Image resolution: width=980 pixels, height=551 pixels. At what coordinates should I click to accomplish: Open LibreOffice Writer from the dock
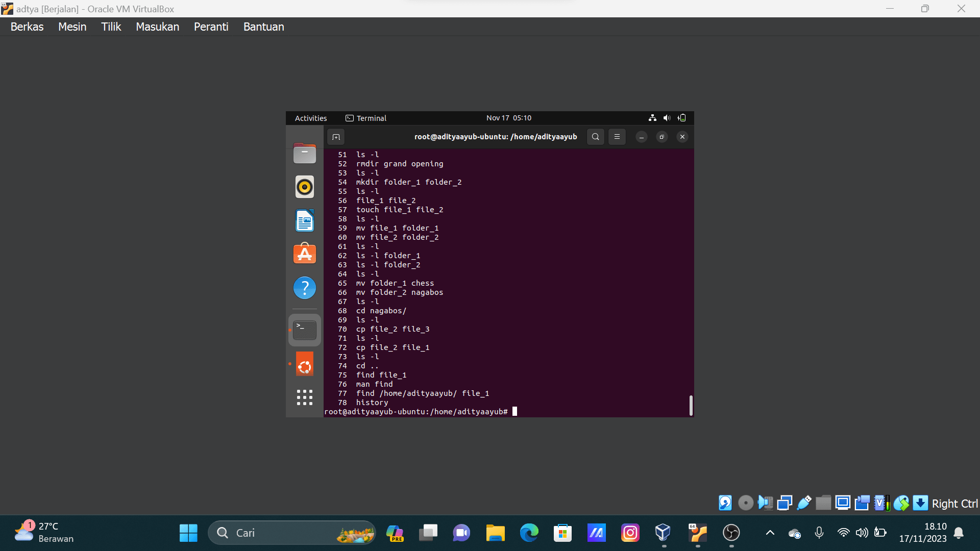click(305, 220)
